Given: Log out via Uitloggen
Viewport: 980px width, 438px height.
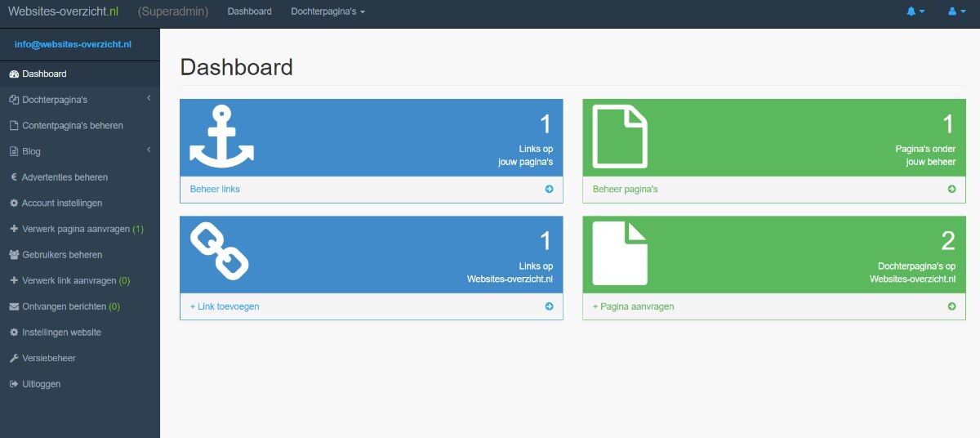Looking at the screenshot, I should point(41,384).
